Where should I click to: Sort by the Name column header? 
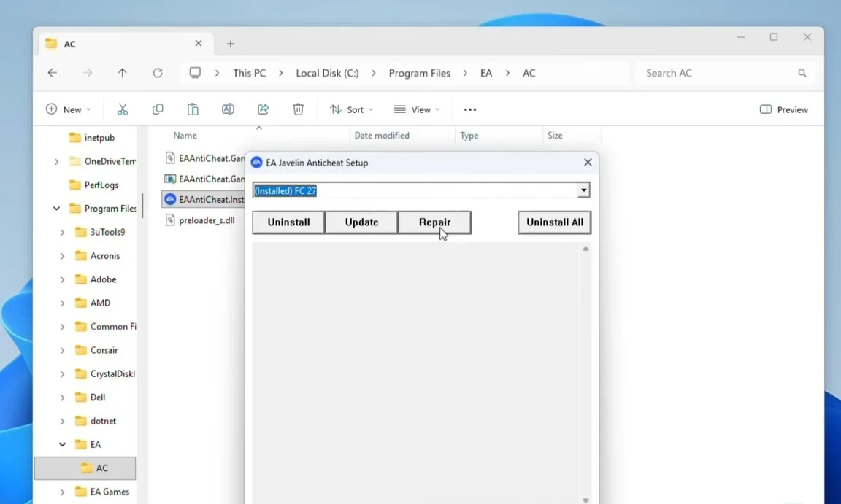[185, 136]
